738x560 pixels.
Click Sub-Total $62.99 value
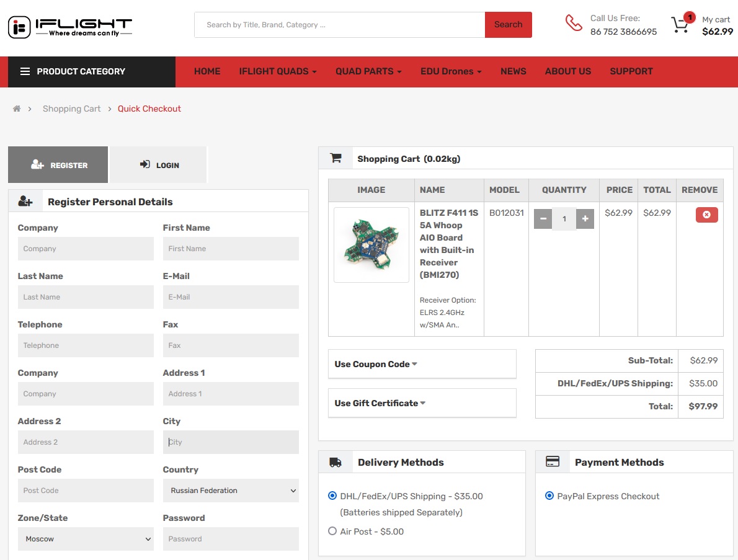click(x=704, y=360)
